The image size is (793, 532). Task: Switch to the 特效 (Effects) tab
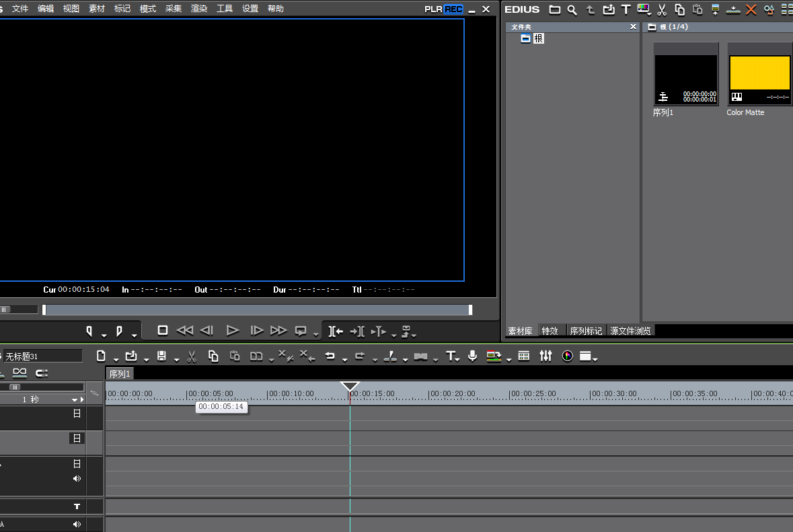(550, 331)
